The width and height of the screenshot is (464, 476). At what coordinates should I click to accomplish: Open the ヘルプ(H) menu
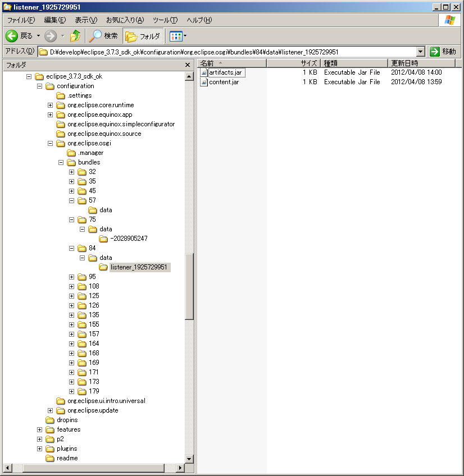[199, 20]
